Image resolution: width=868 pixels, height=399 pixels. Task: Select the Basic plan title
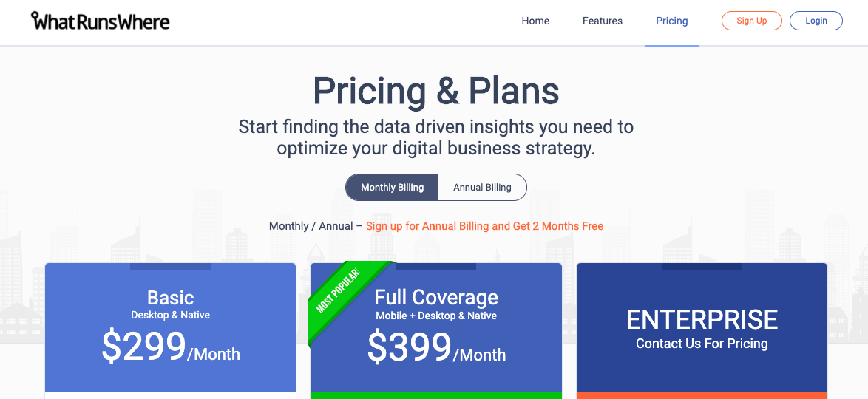171,298
